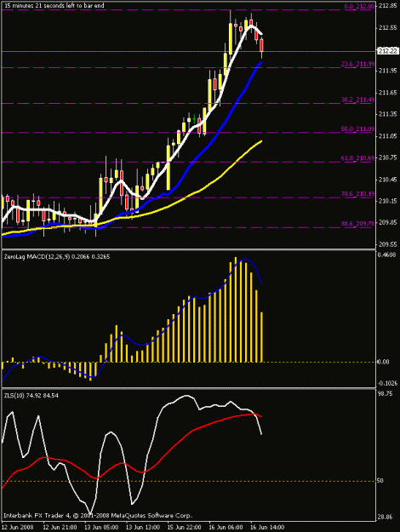
Task: Click the 210.45 price scale value
Action: 387,180
